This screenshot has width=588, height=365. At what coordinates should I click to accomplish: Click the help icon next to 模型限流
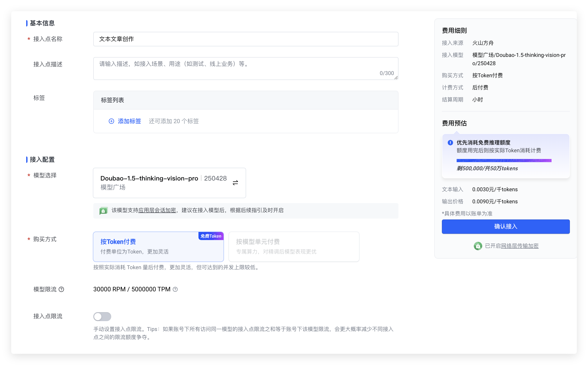point(62,289)
